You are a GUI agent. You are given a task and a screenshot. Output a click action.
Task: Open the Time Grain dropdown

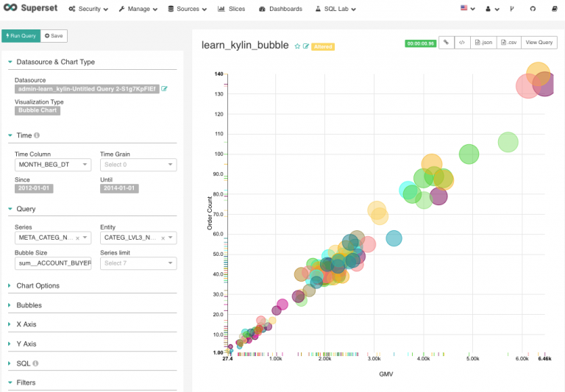click(x=138, y=165)
